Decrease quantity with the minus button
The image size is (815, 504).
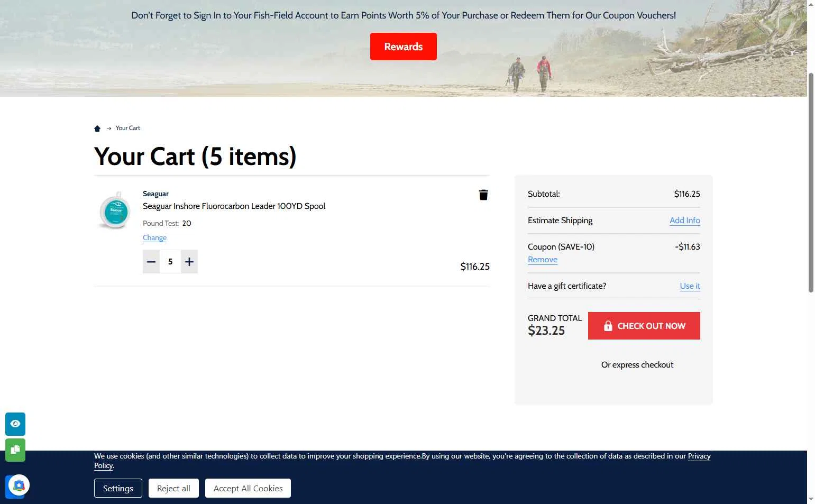(x=151, y=262)
